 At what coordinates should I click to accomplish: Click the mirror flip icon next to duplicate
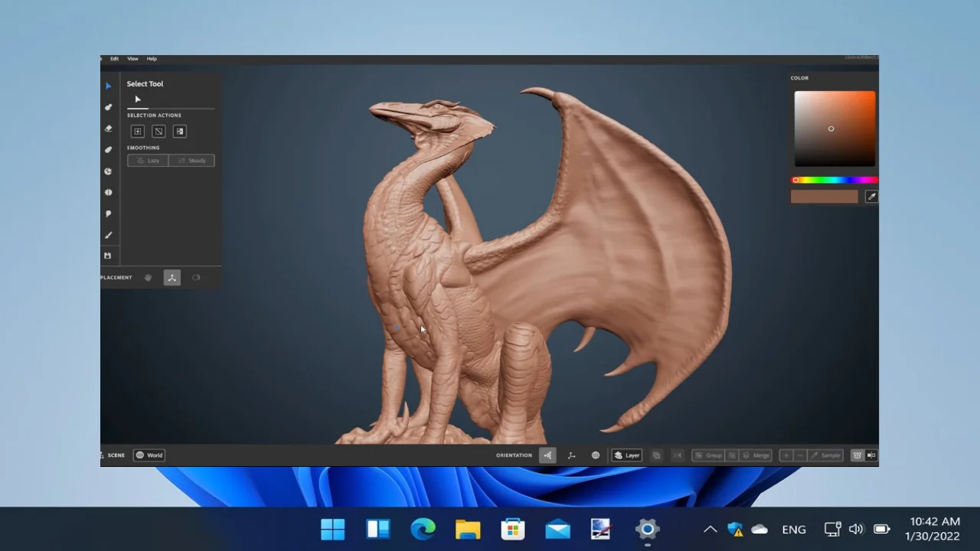point(677,455)
